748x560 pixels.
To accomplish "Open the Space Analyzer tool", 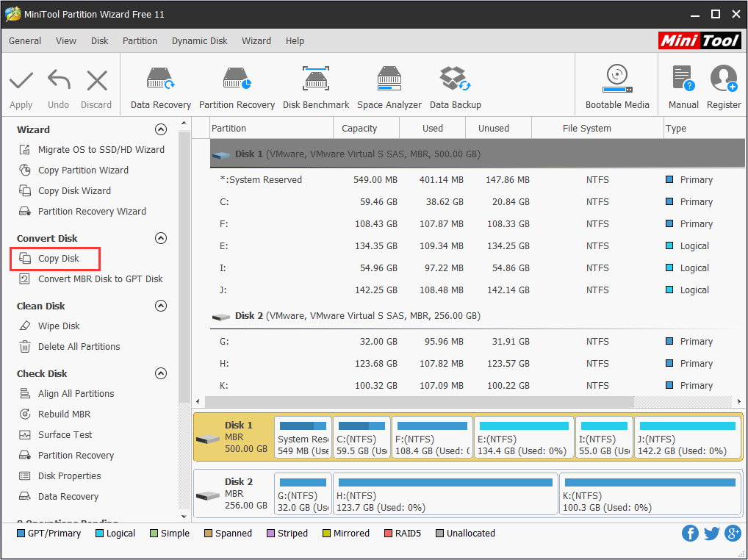I will click(x=389, y=88).
